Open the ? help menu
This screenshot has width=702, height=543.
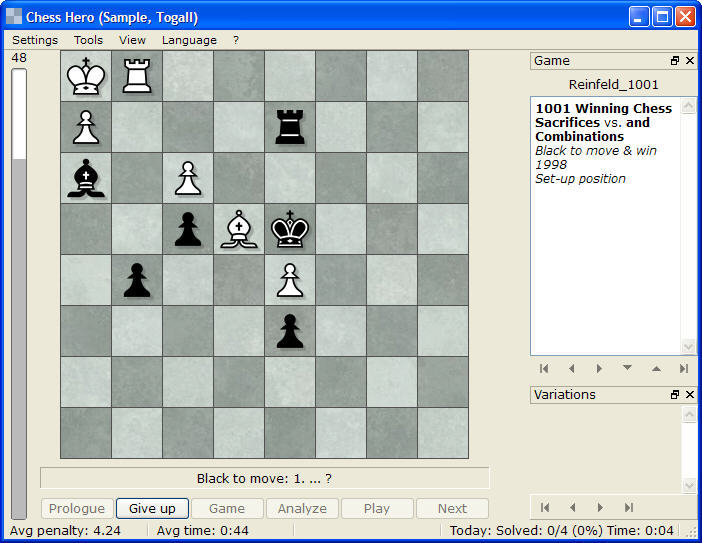click(236, 40)
